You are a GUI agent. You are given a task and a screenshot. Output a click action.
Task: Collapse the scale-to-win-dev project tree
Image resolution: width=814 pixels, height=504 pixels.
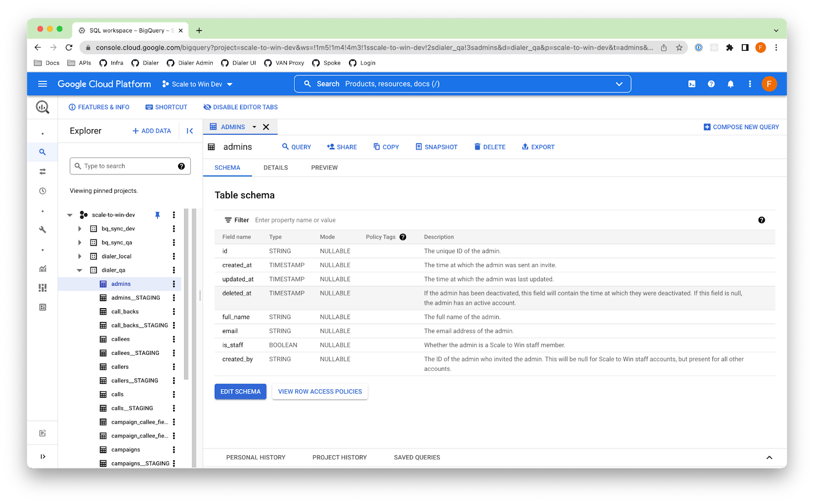[x=70, y=215]
